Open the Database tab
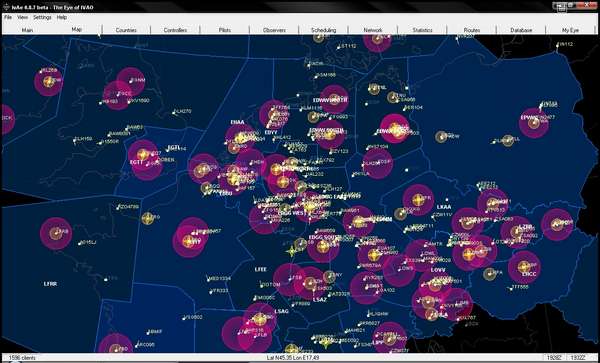 521,30
